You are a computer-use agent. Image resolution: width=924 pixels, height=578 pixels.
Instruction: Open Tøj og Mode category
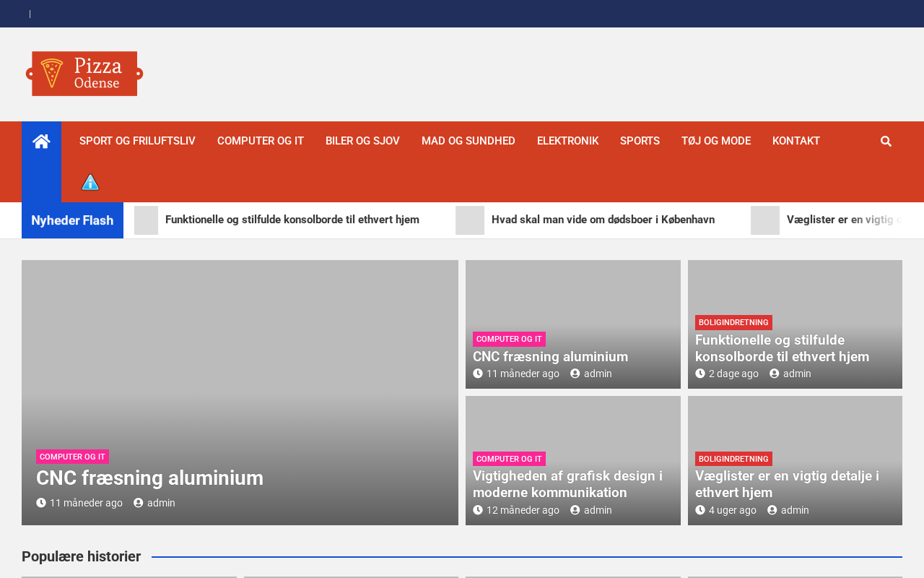click(x=716, y=141)
